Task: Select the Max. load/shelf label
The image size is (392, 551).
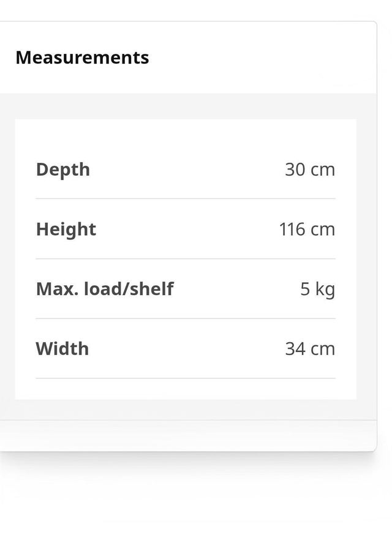Action: tap(105, 289)
